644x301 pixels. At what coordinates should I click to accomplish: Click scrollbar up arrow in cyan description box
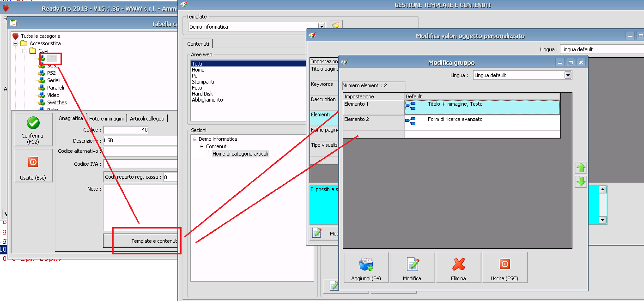click(602, 189)
